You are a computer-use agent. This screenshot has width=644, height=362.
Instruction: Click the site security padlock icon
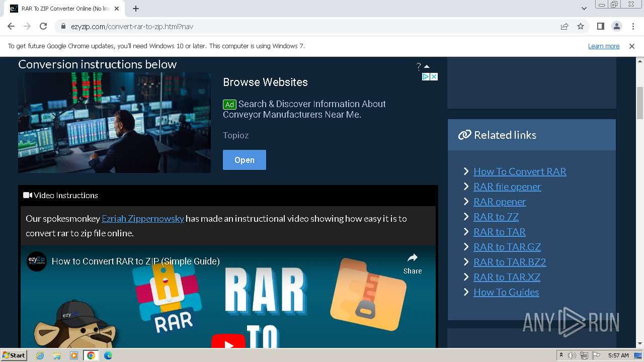click(63, 27)
